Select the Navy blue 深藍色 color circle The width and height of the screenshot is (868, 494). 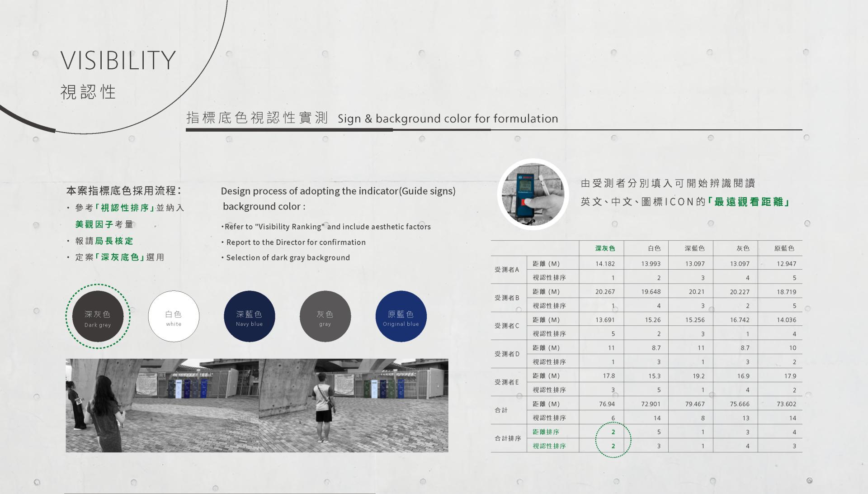[x=249, y=316]
